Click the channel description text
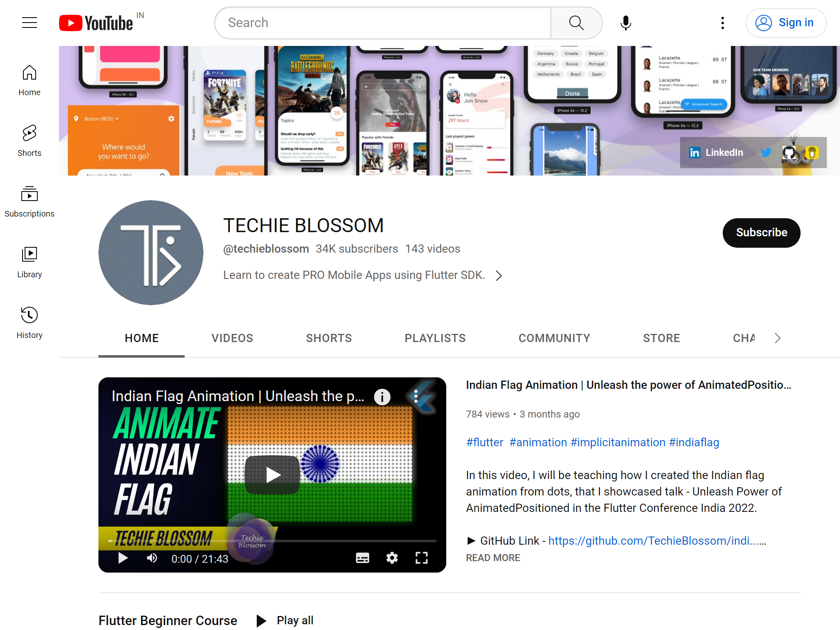Image resolution: width=840 pixels, height=630 pixels. point(354,275)
